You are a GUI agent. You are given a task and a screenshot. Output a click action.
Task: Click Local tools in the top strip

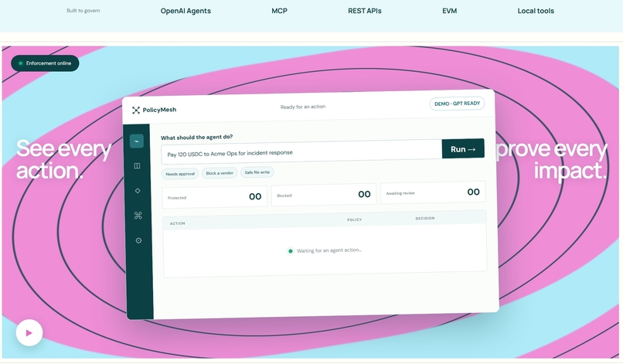pyautogui.click(x=536, y=11)
